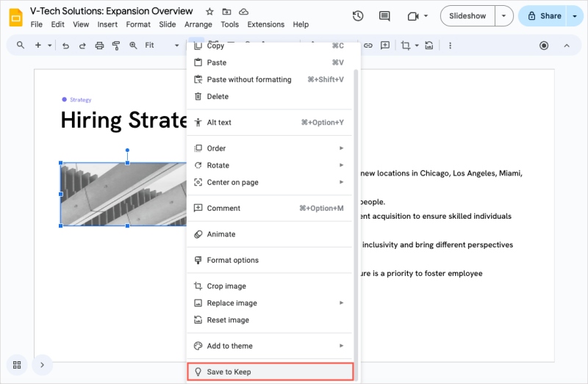Open the comments panel icon
Image resolution: width=588 pixels, height=384 pixels.
(x=384, y=15)
